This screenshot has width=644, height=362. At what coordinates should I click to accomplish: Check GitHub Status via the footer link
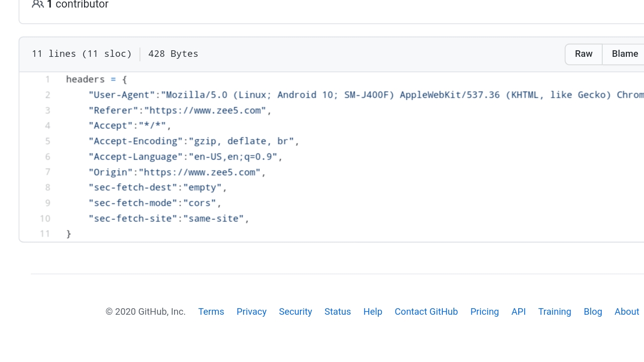[338, 312]
